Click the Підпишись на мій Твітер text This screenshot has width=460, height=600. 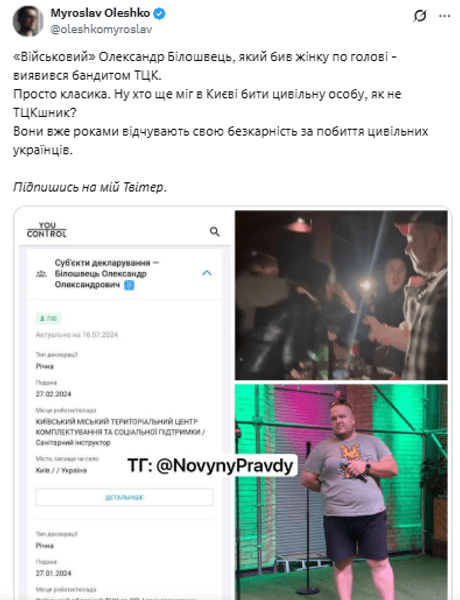(x=90, y=187)
